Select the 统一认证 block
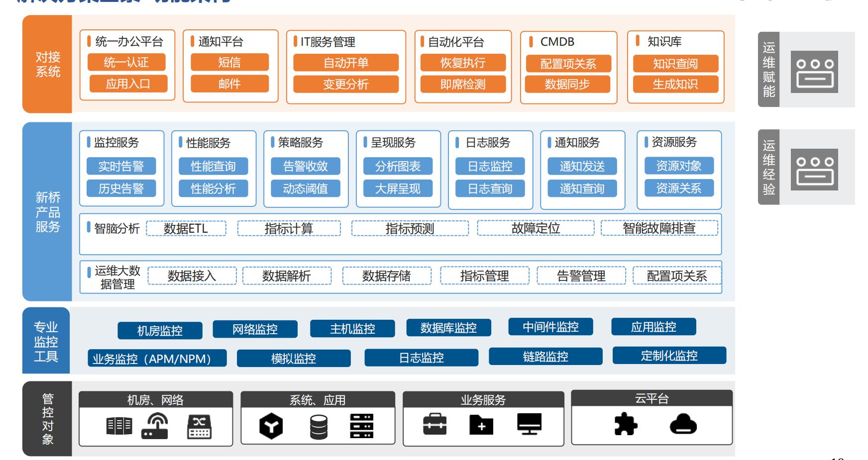Screen dimensions: 868x460 (126, 63)
